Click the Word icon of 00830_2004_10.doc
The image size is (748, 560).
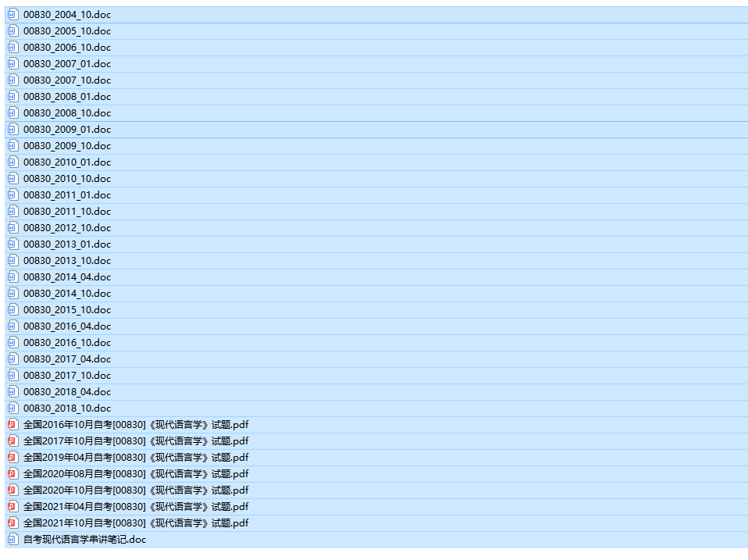point(12,14)
